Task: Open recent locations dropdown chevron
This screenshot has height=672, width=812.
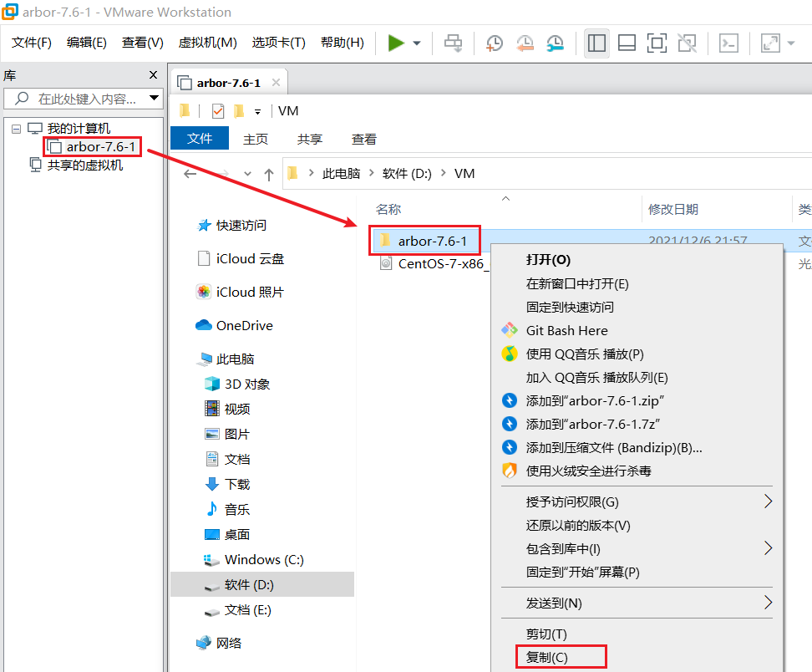Action: click(247, 174)
